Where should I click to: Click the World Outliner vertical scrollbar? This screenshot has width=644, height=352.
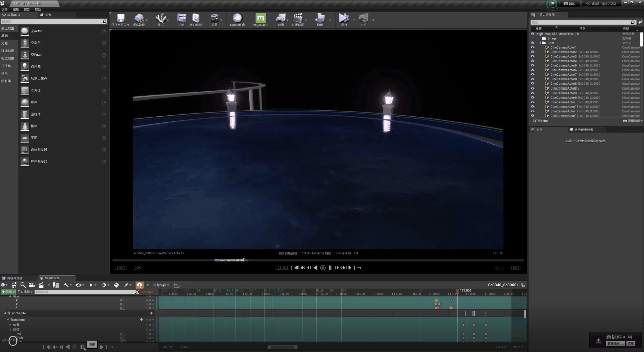[641, 39]
